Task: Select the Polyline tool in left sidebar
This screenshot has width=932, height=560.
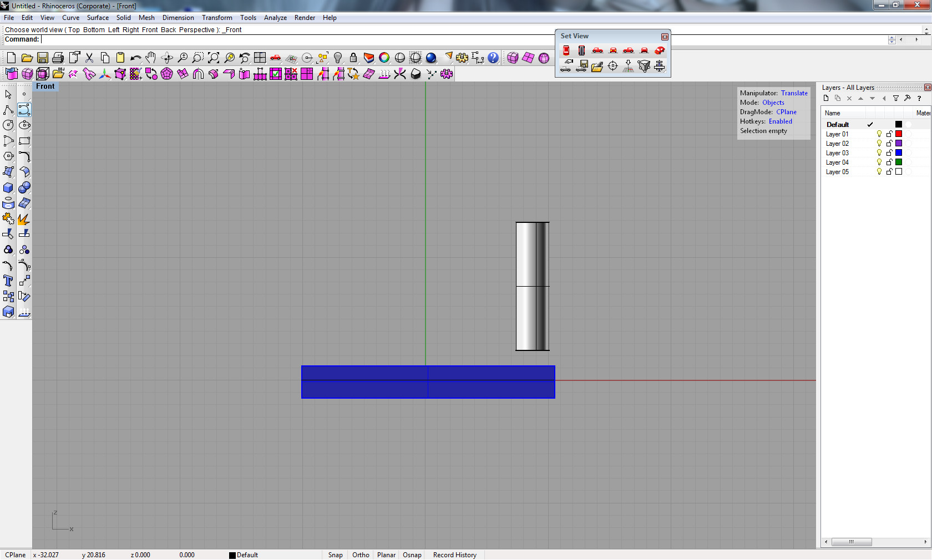Action: coord(8,110)
